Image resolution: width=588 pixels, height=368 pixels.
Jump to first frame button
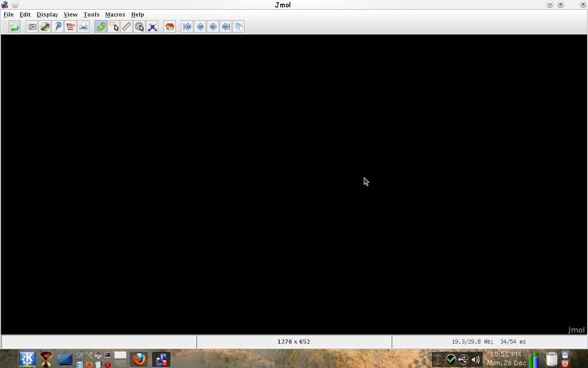[x=187, y=27]
